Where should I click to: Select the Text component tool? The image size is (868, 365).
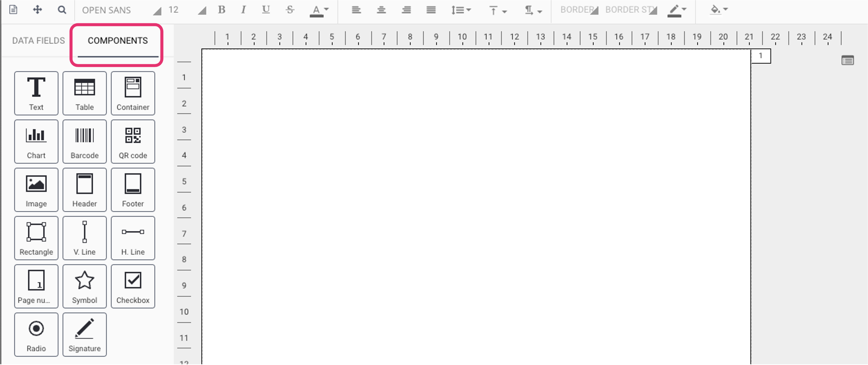coord(35,93)
